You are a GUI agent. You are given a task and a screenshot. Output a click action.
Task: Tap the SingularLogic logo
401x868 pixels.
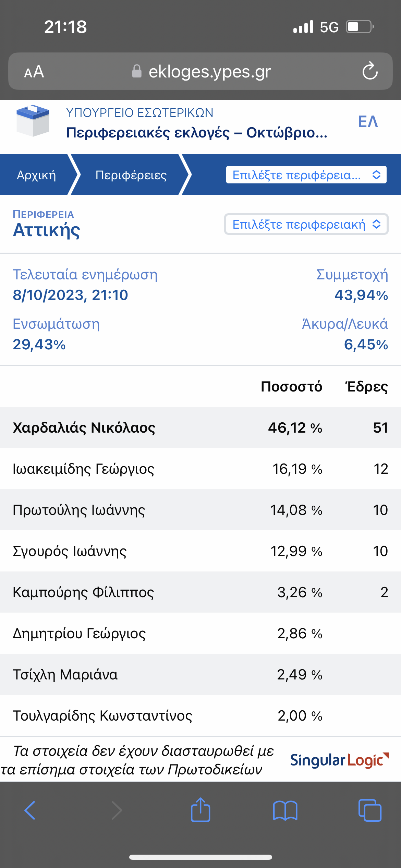click(339, 760)
